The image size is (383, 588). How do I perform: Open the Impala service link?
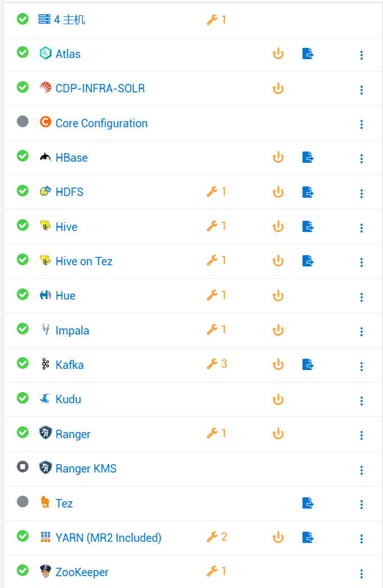point(72,331)
